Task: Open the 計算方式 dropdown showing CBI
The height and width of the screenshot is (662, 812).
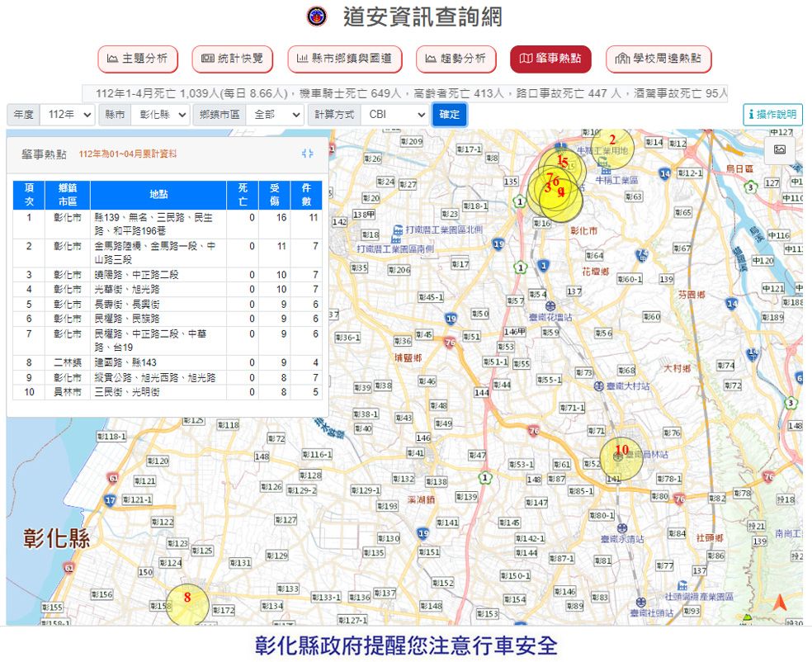Action: pos(394,115)
